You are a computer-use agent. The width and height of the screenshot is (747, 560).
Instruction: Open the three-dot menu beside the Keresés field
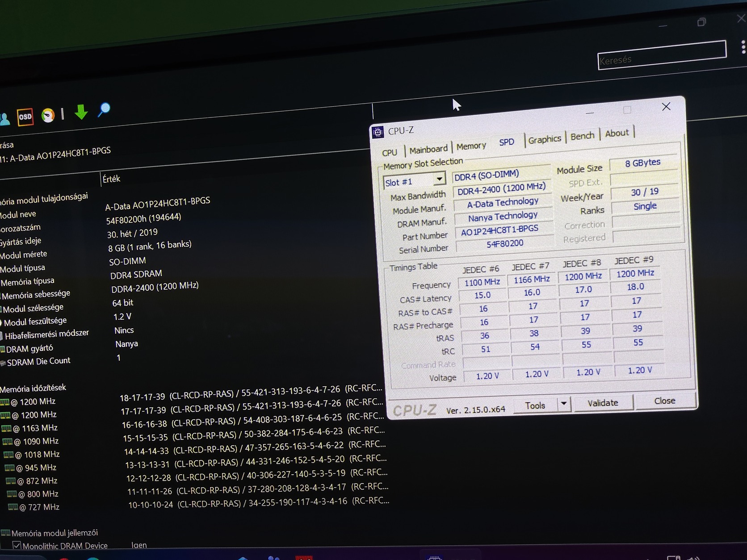click(743, 47)
